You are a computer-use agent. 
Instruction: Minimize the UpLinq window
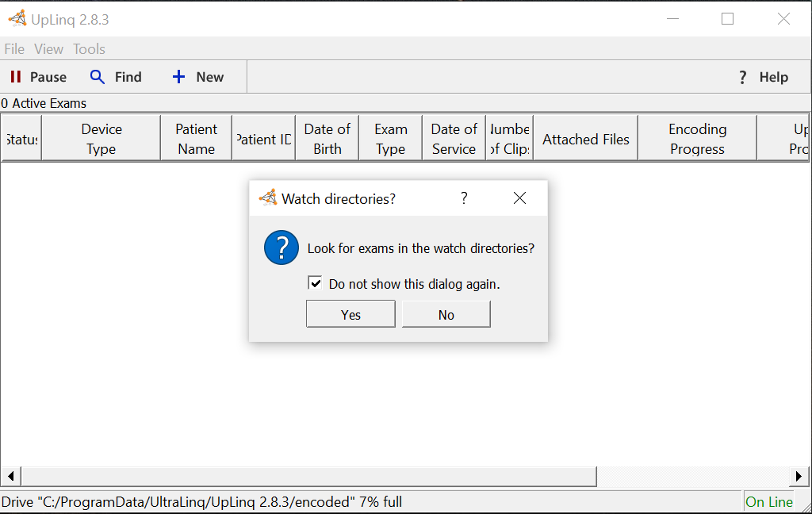pyautogui.click(x=672, y=19)
